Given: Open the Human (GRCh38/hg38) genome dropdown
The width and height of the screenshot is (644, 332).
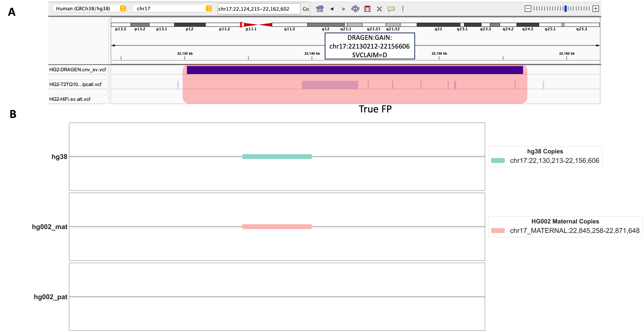Looking at the screenshot, I should point(90,8).
